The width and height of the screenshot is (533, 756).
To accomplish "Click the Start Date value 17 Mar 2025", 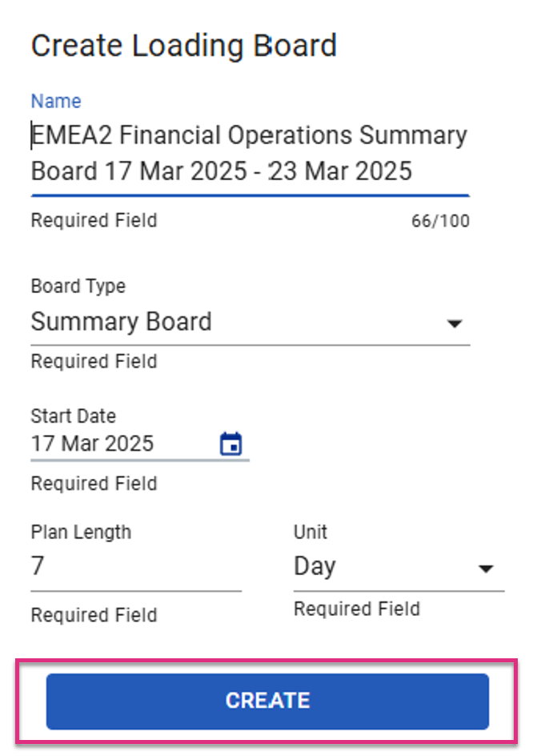I will click(93, 444).
